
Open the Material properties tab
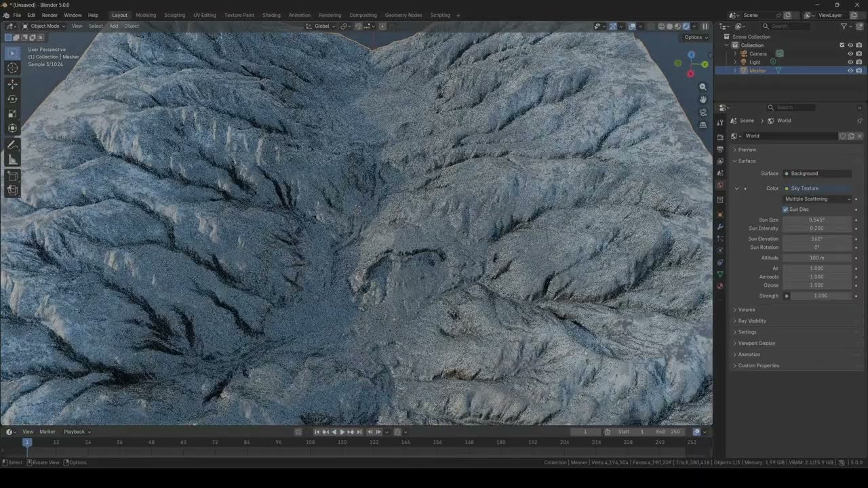point(720,286)
